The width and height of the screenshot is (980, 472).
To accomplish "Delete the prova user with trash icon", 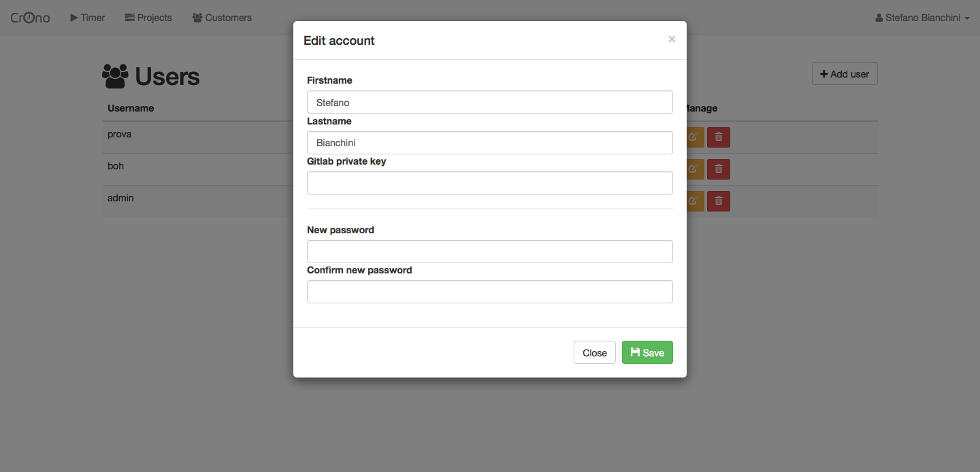I will pos(719,137).
